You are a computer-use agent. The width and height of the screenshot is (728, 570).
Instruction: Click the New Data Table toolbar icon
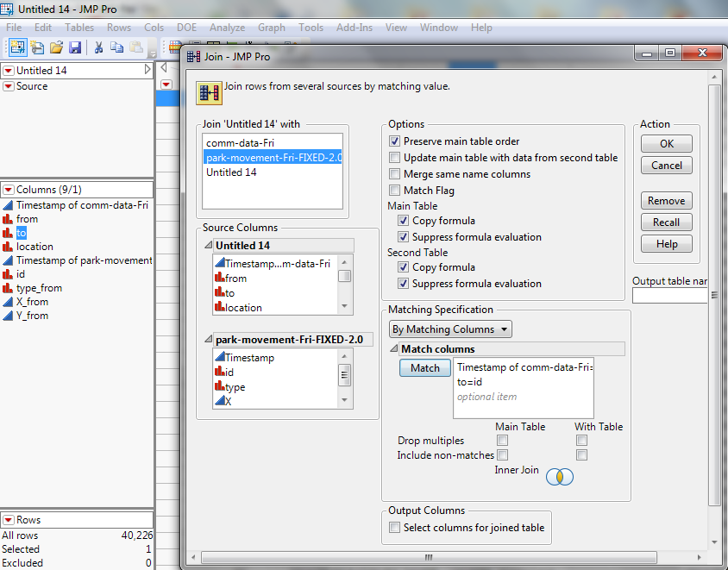[17, 47]
